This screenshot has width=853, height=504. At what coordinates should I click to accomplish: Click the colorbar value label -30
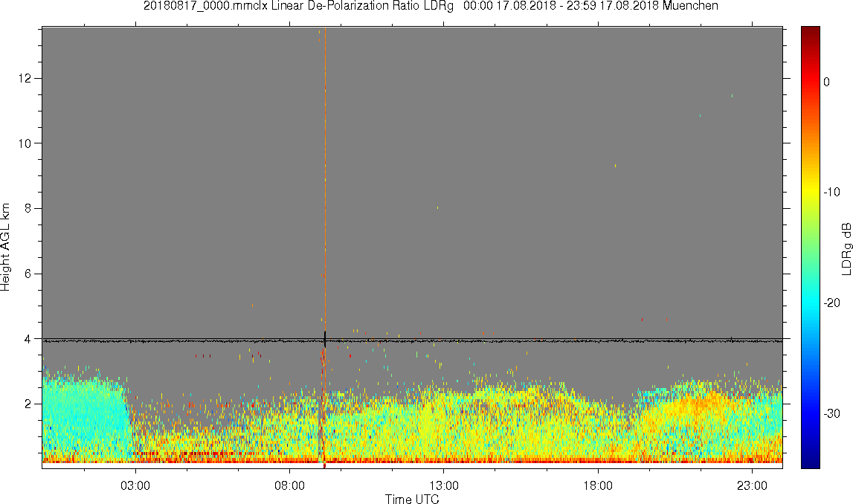click(831, 414)
